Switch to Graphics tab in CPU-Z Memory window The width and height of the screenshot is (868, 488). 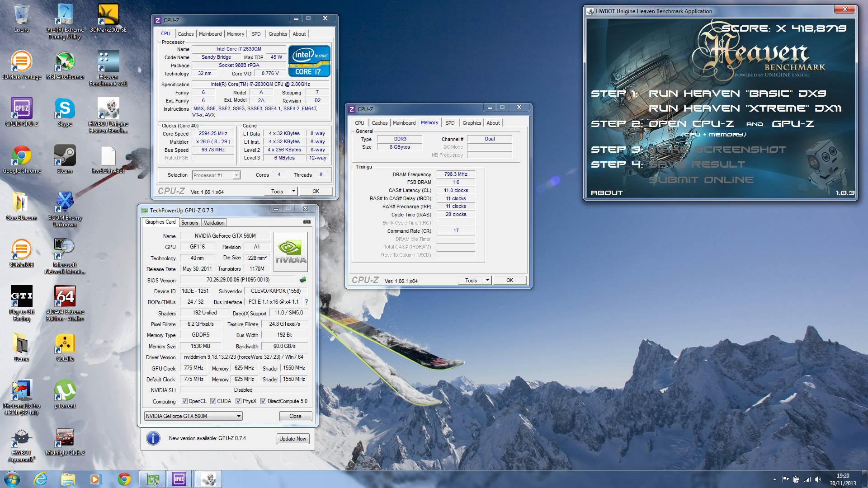pos(472,123)
